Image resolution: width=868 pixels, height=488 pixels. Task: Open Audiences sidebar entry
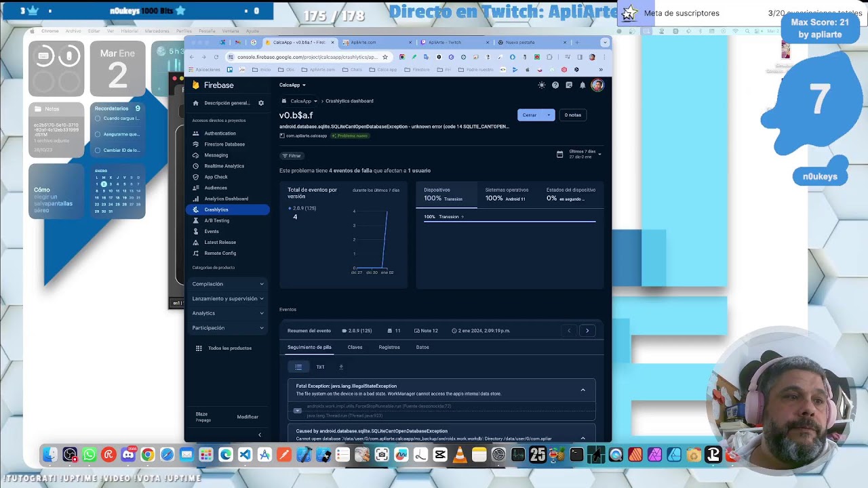tap(216, 188)
